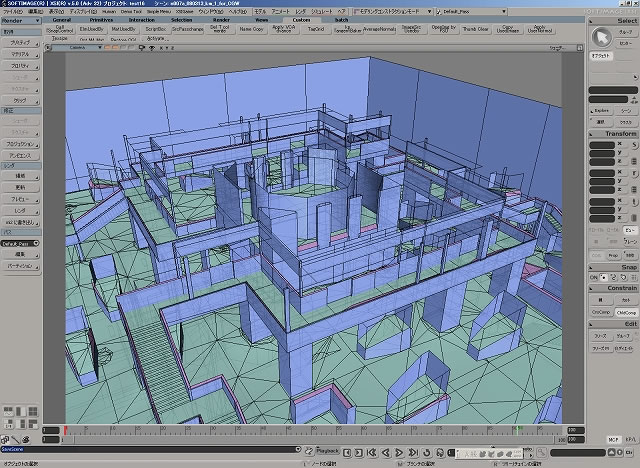Open the Explore scene browser button

[600, 111]
